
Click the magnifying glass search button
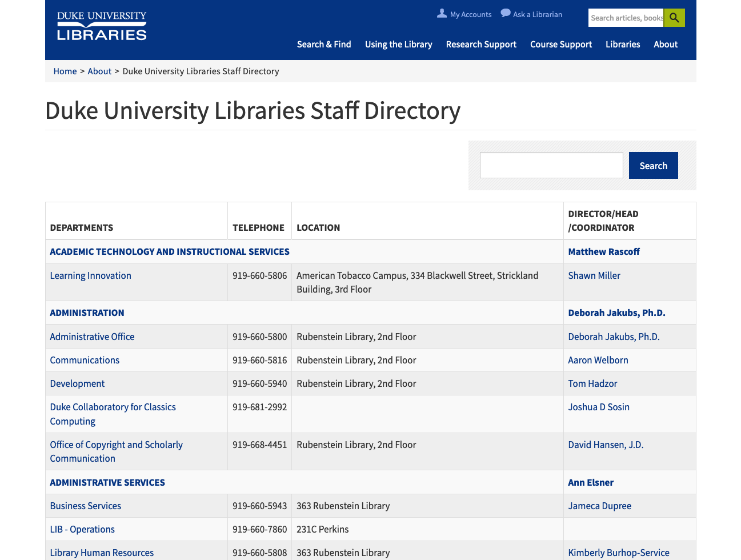click(674, 18)
